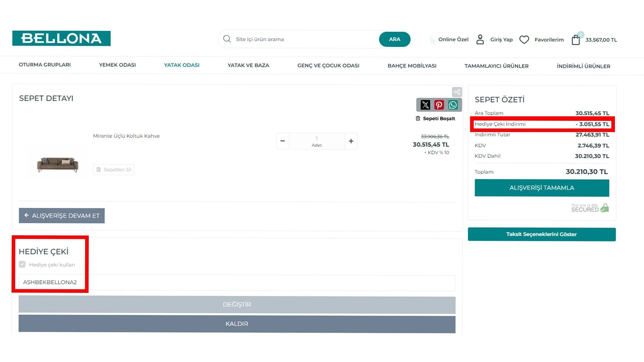The width and height of the screenshot is (644, 362).
Task: Click the Mirante Üçlü Koltuk Kahve title
Action: (x=126, y=136)
